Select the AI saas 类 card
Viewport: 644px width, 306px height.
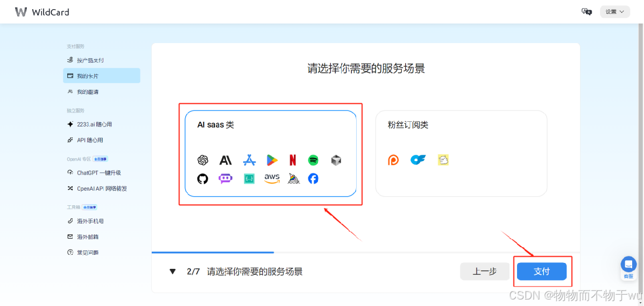[x=271, y=154]
